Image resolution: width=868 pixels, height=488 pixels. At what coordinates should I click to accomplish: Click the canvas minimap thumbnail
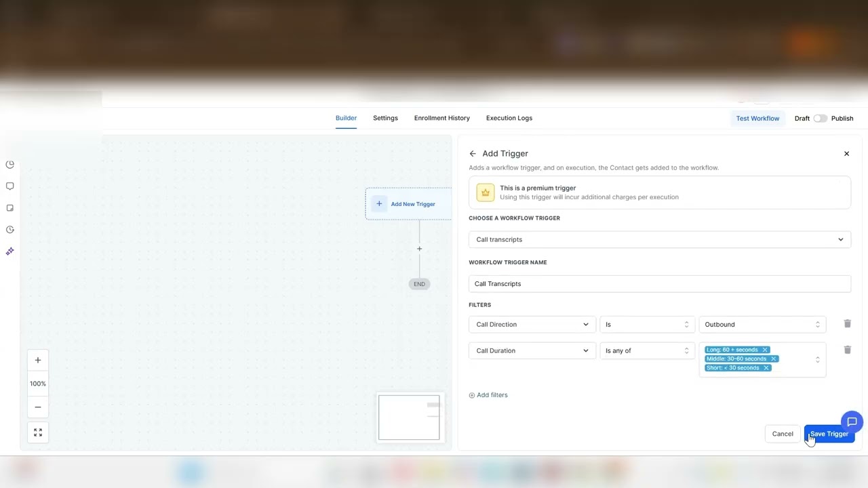[409, 418]
